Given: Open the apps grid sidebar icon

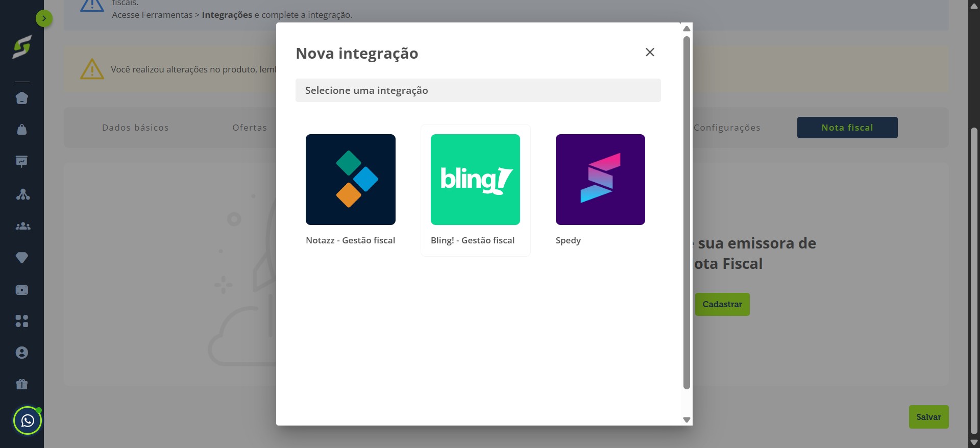Looking at the screenshot, I should pos(22,321).
